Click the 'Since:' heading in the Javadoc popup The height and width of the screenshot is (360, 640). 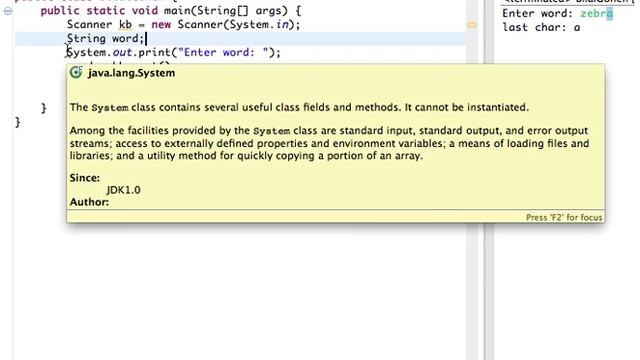click(x=84, y=178)
